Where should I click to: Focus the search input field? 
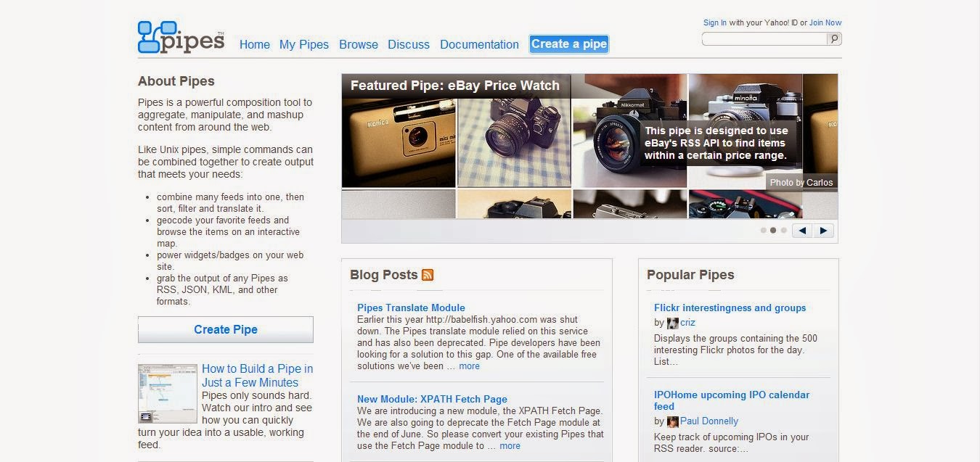tap(765, 39)
